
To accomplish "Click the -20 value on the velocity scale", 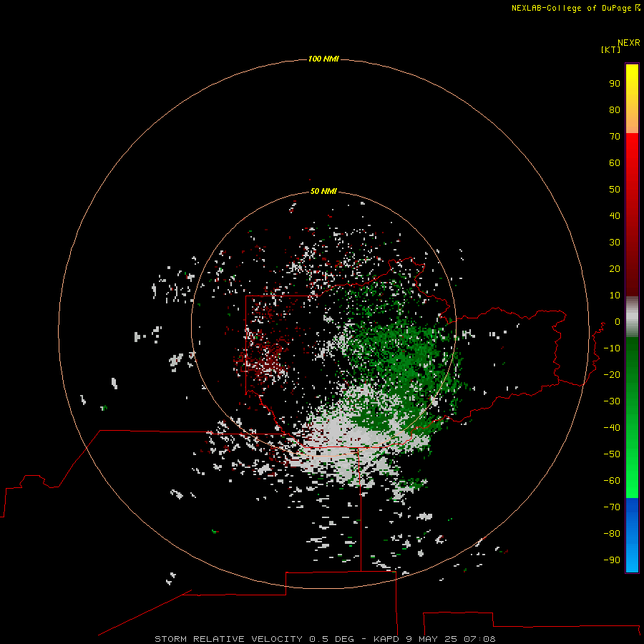I will [x=612, y=374].
